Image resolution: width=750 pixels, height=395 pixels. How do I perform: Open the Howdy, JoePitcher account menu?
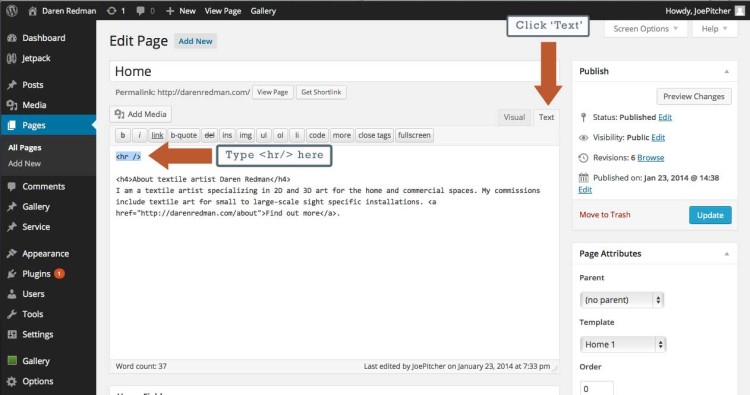[705, 11]
